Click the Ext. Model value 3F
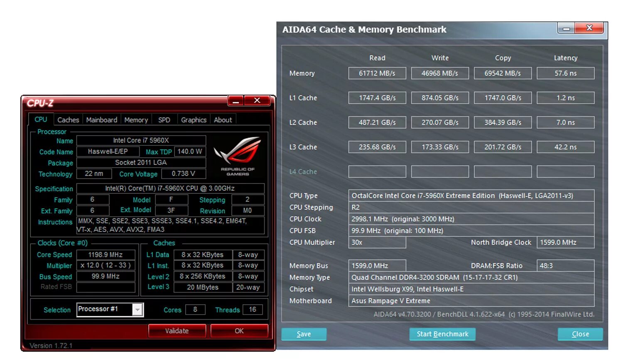This screenshot has height=364, width=623. click(x=171, y=210)
